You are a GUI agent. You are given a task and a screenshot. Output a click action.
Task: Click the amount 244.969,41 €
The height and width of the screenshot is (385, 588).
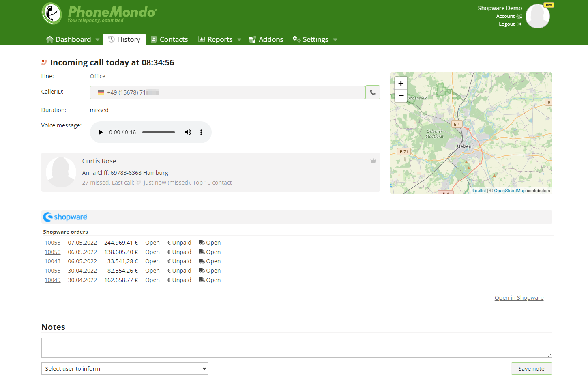[121, 243]
